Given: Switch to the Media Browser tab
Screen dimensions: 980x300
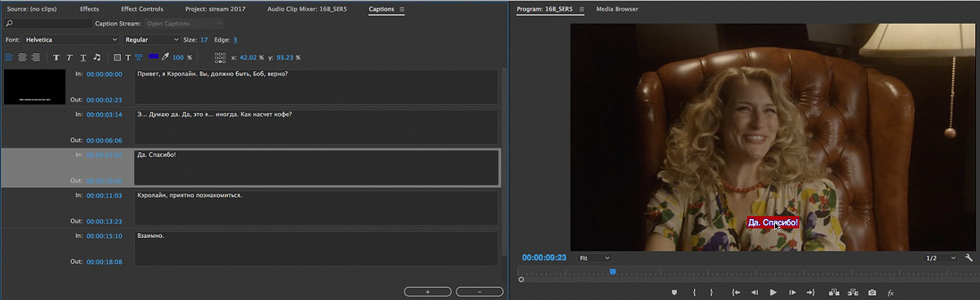Looking at the screenshot, I should [617, 9].
